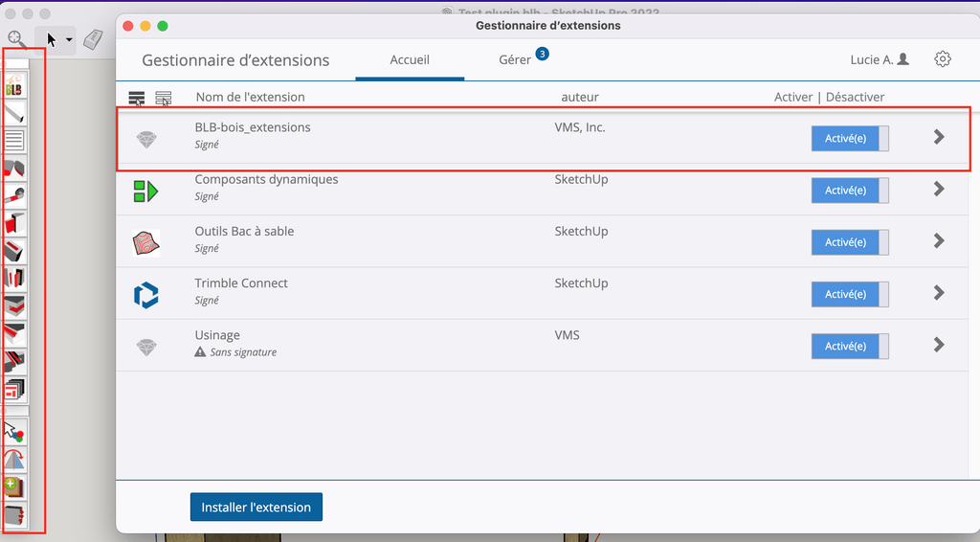This screenshot has height=542, width=980.
Task: Click the Lucie A. account name
Action: coord(872,60)
